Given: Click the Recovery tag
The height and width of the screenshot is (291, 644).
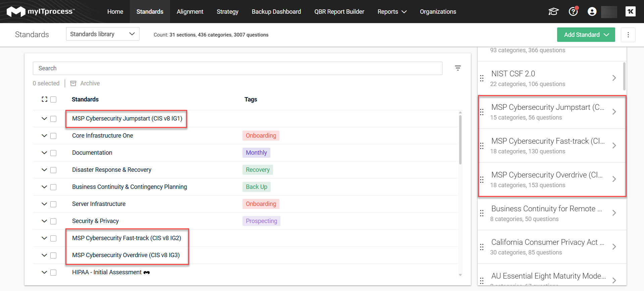Looking at the screenshot, I should [258, 170].
